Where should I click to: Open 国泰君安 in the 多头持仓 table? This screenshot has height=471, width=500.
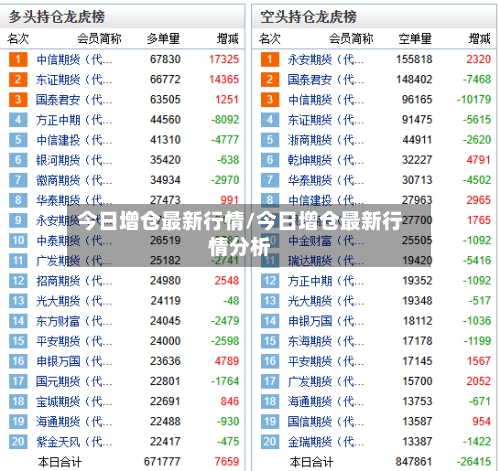(x=74, y=100)
